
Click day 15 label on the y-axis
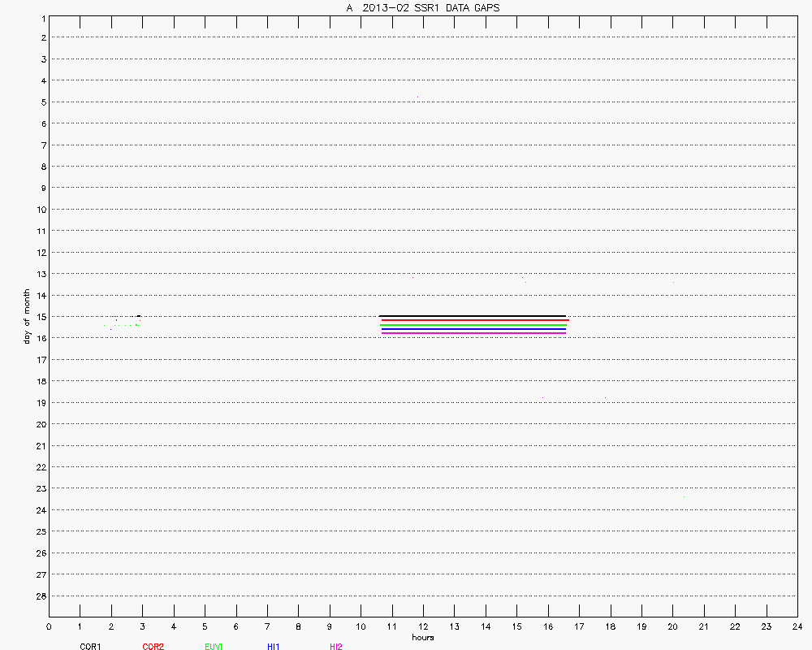[x=39, y=317]
